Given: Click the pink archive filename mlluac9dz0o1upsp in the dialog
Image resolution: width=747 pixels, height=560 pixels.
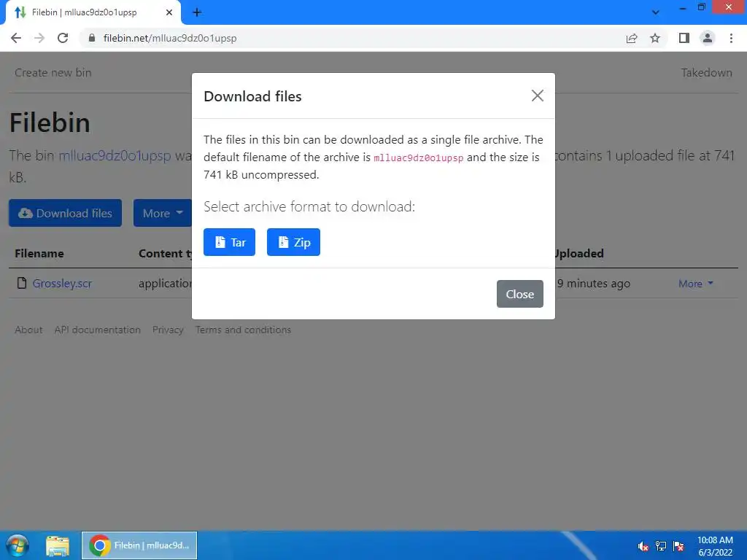Looking at the screenshot, I should click(418, 157).
